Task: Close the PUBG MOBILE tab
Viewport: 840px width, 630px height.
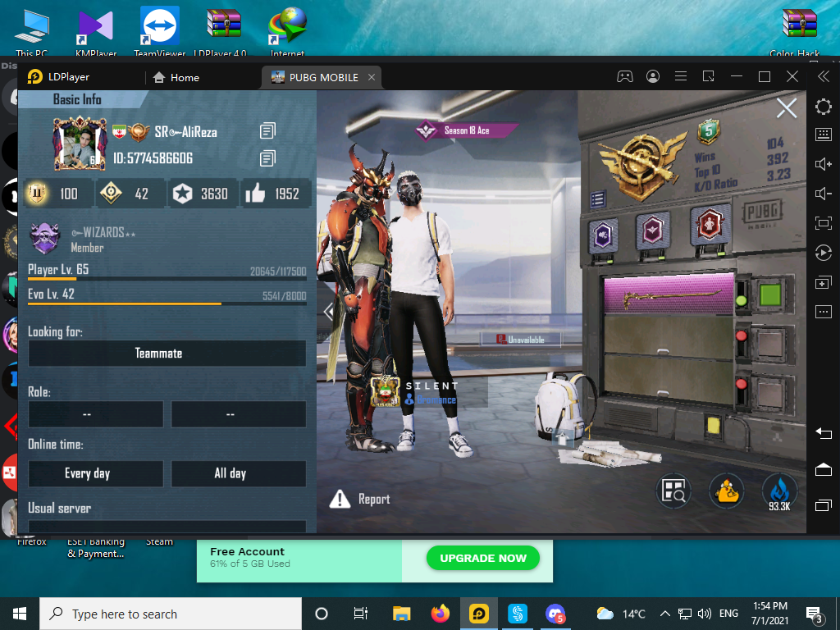Action: [x=372, y=77]
